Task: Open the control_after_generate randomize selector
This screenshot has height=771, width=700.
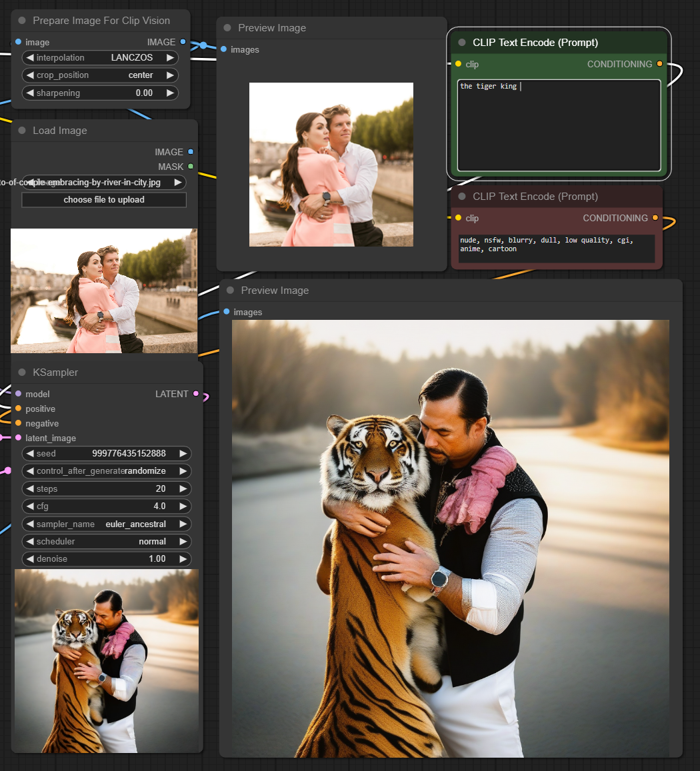Action: coord(107,471)
